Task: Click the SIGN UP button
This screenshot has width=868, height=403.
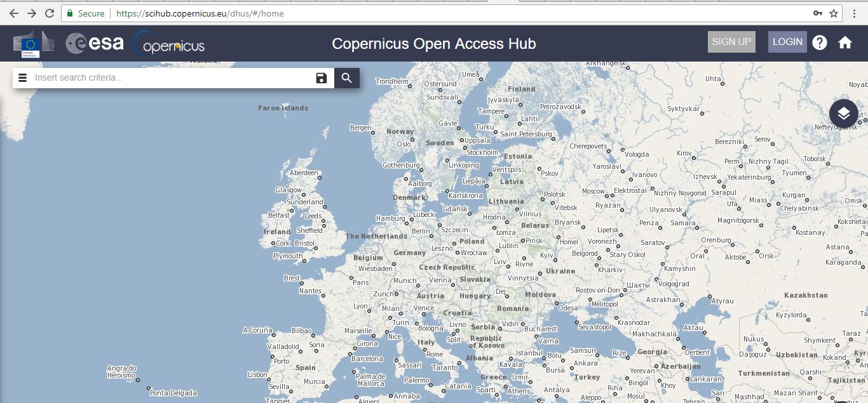Action: coord(731,42)
